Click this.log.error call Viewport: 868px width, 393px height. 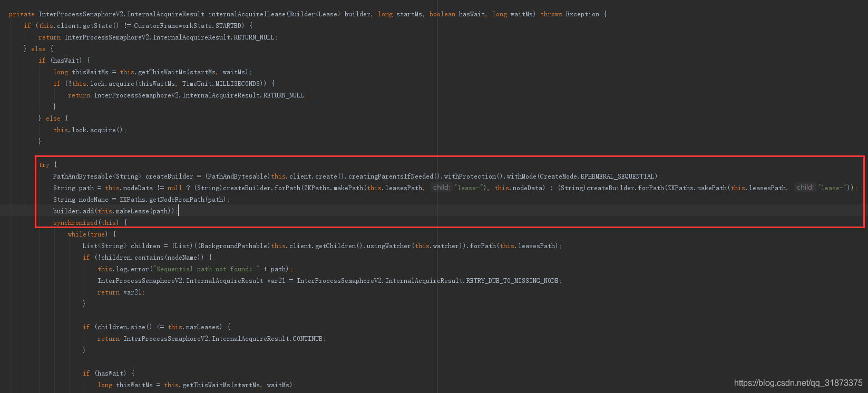coord(124,269)
